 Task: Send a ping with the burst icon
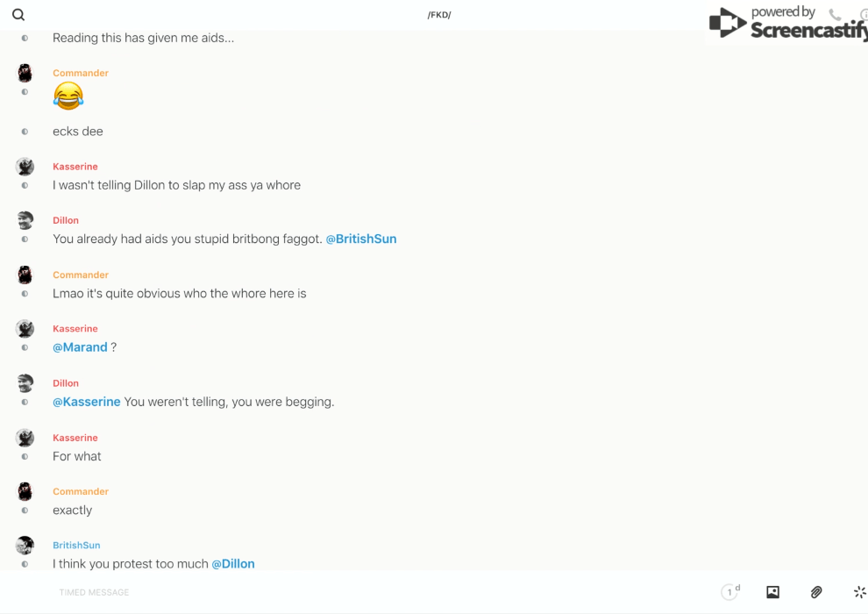tap(859, 592)
